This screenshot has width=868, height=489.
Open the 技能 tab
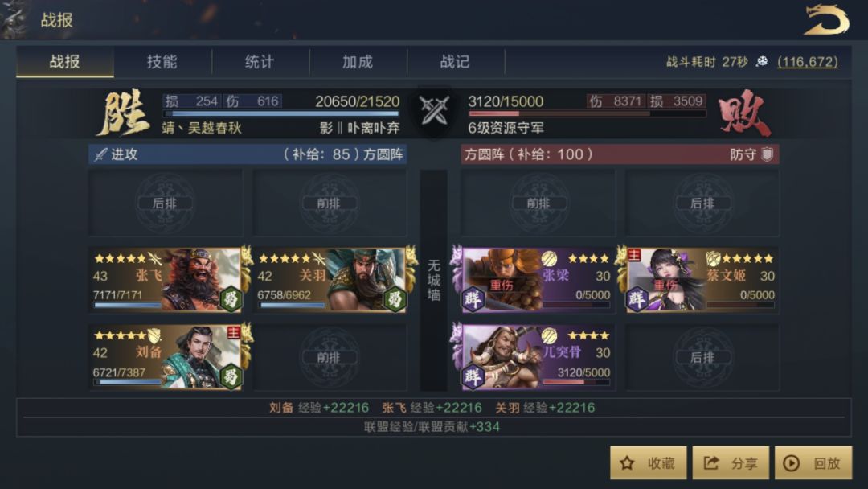point(162,61)
